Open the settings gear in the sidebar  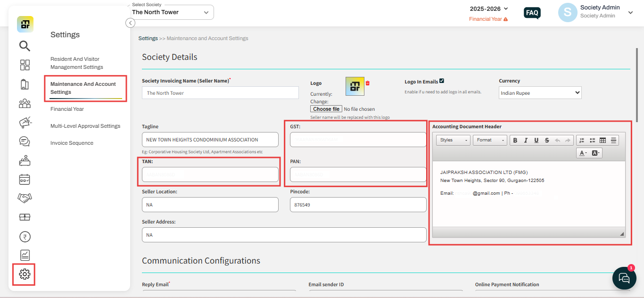pos(25,274)
